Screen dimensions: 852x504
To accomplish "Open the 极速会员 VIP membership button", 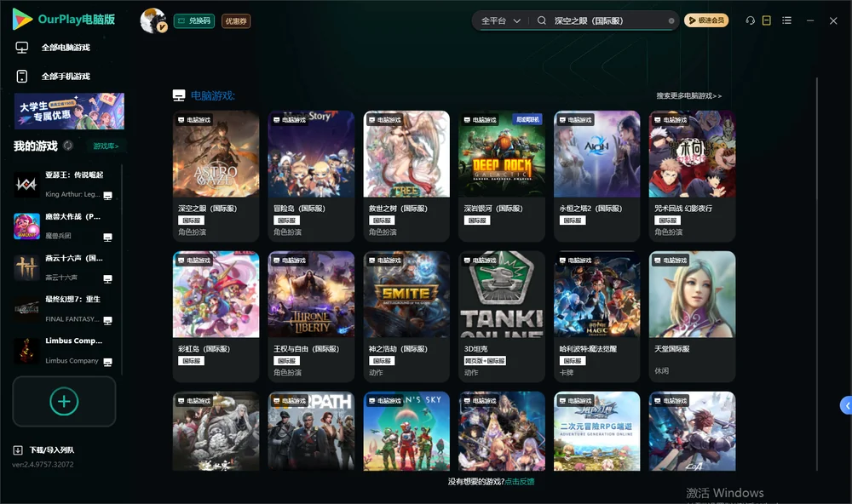I will click(x=705, y=20).
